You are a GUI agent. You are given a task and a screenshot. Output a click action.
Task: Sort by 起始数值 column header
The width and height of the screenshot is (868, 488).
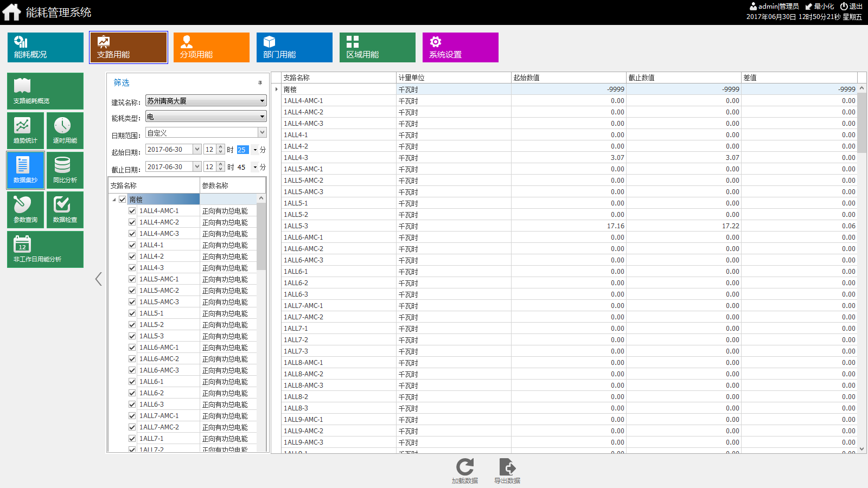569,78
